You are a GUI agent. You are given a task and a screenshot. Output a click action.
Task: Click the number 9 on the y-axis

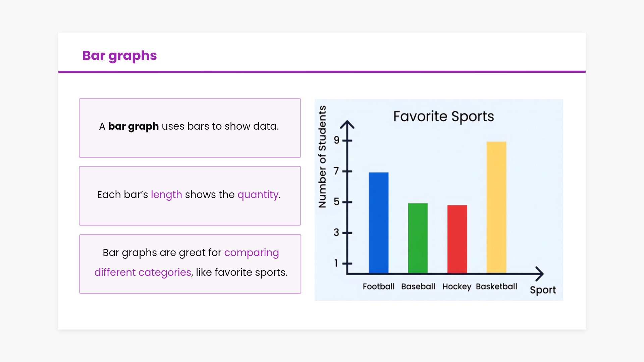pyautogui.click(x=336, y=140)
